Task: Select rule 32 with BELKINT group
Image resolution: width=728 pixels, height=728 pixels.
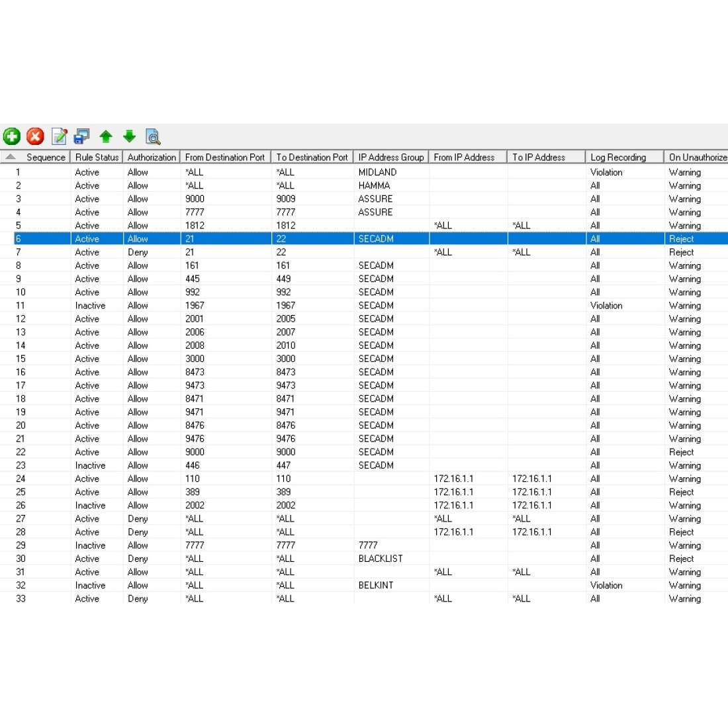Action: (x=375, y=586)
